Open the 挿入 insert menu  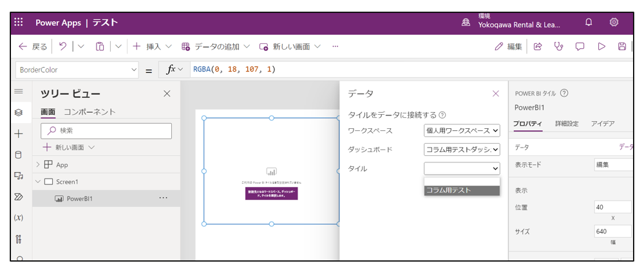[153, 46]
